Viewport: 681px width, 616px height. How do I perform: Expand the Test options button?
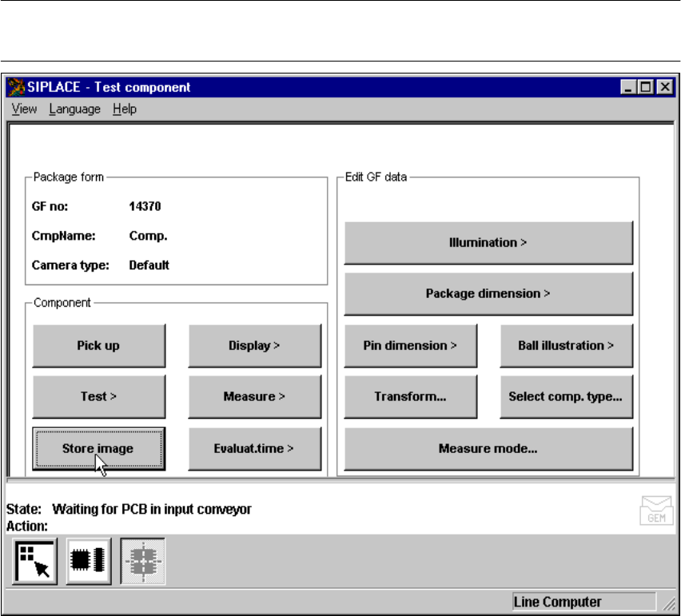[98, 397]
